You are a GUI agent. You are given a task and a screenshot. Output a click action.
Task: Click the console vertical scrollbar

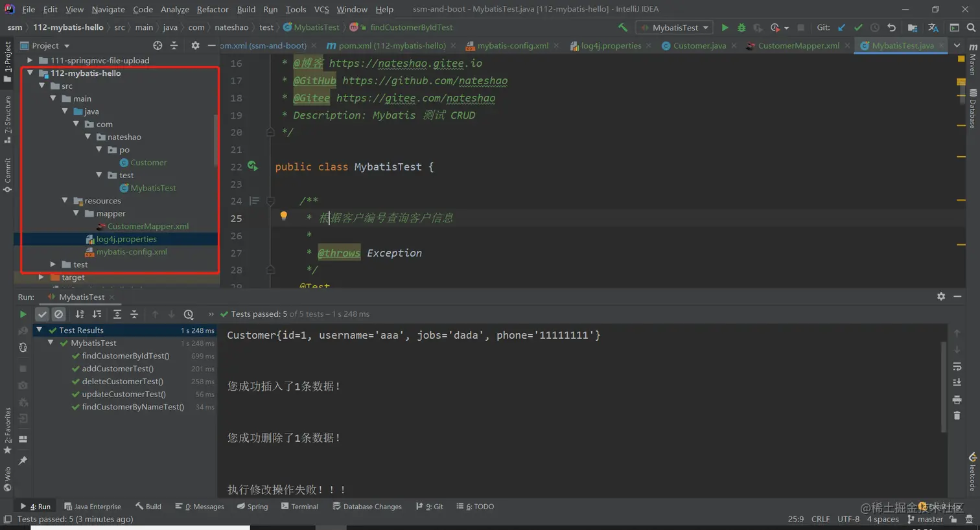[943, 387]
